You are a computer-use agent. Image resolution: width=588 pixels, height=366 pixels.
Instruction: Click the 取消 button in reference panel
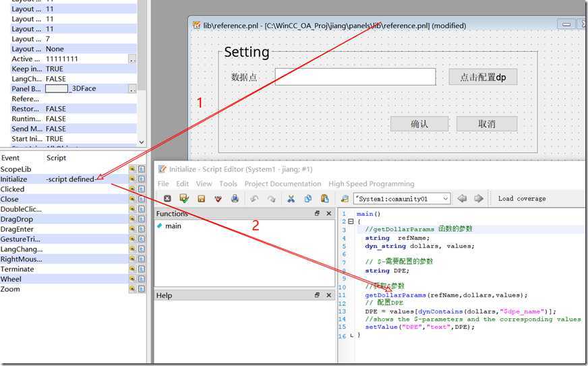pyautogui.click(x=487, y=124)
